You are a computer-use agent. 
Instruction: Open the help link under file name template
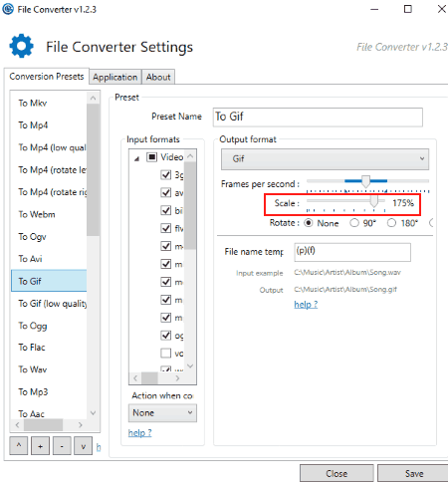pyautogui.click(x=306, y=304)
